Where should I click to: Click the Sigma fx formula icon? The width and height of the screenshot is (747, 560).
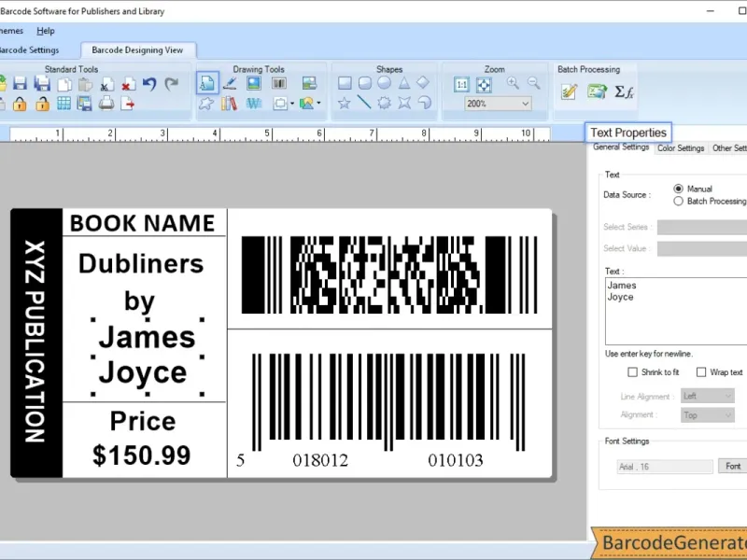coord(624,91)
